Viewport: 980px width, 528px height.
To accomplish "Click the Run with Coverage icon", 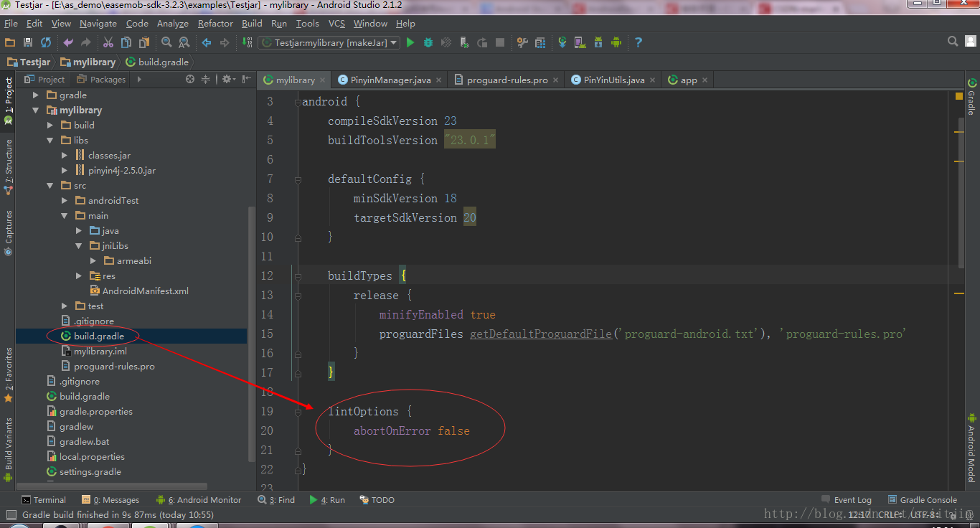I will [446, 42].
